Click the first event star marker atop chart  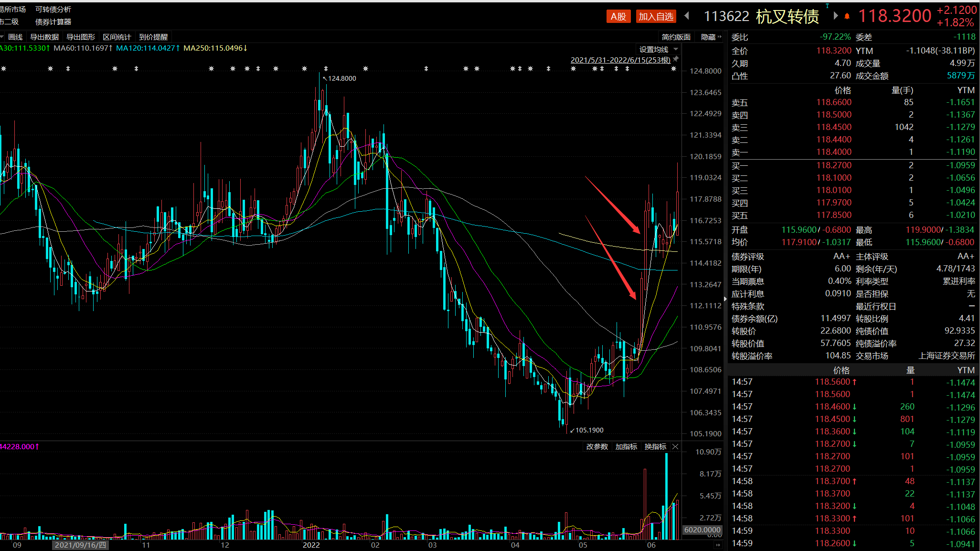[x=4, y=69]
